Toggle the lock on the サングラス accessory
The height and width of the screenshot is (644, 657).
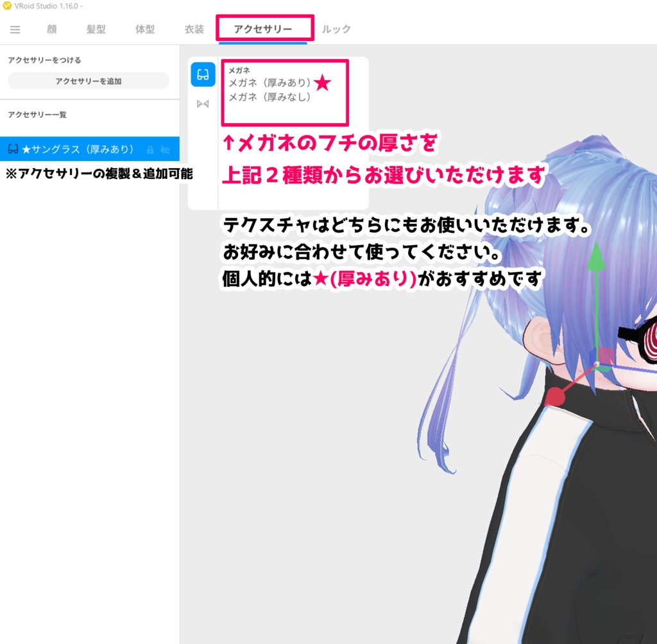click(149, 149)
